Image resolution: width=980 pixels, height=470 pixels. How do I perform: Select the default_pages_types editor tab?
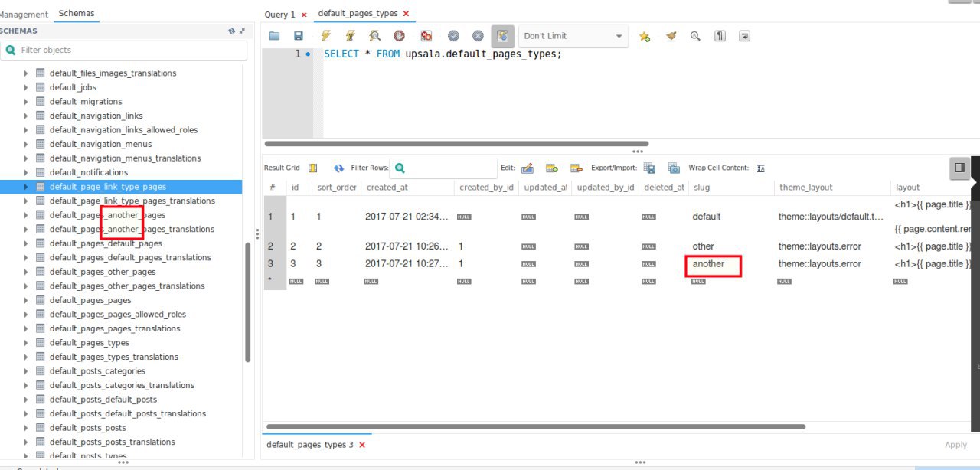[x=358, y=14]
